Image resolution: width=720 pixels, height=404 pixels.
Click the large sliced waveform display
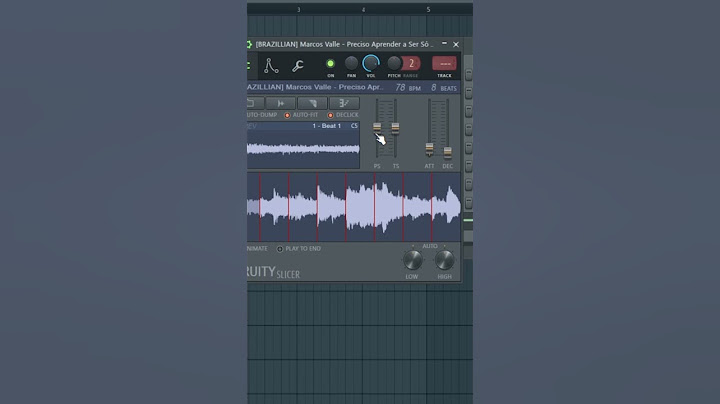point(354,207)
